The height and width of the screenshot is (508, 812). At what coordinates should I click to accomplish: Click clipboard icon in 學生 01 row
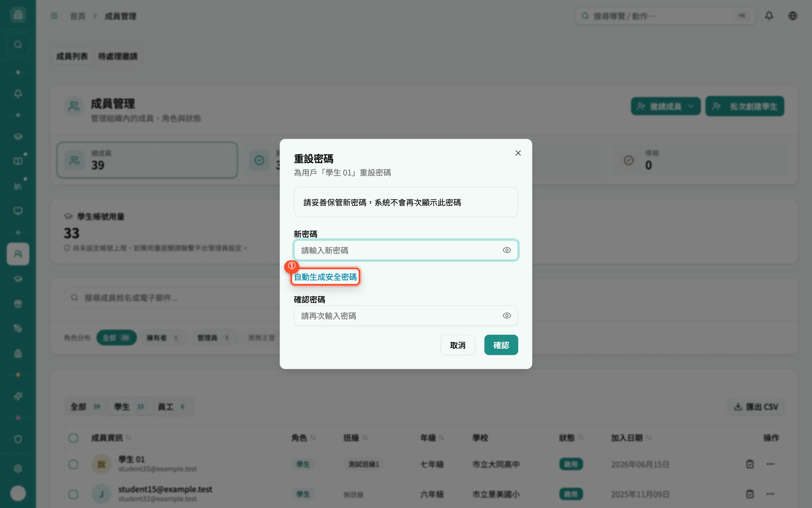750,464
